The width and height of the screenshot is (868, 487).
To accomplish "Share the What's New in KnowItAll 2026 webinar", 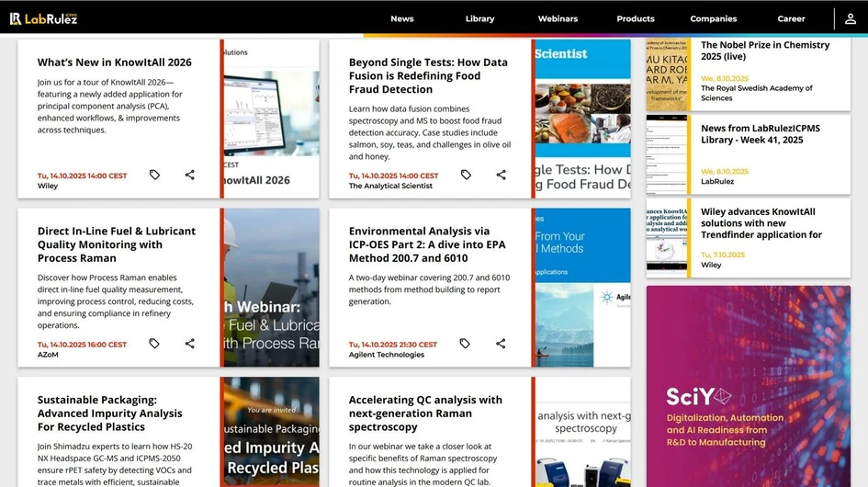I will 190,176.
